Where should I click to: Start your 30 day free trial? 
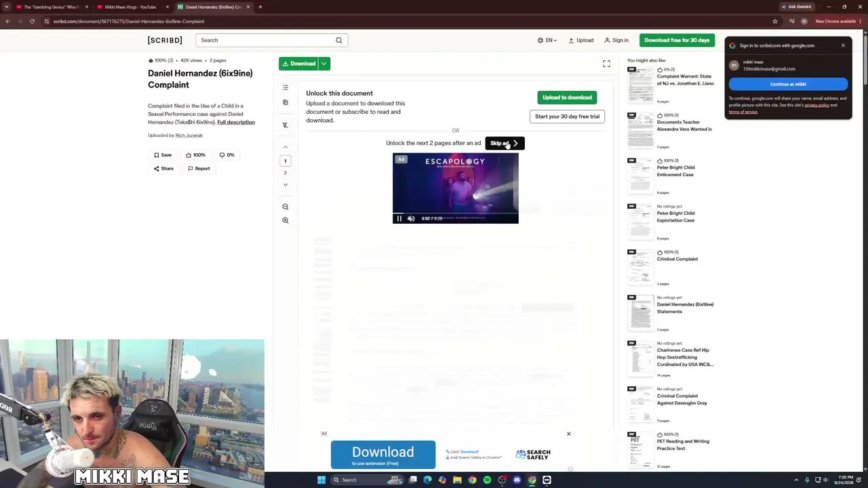(x=567, y=117)
